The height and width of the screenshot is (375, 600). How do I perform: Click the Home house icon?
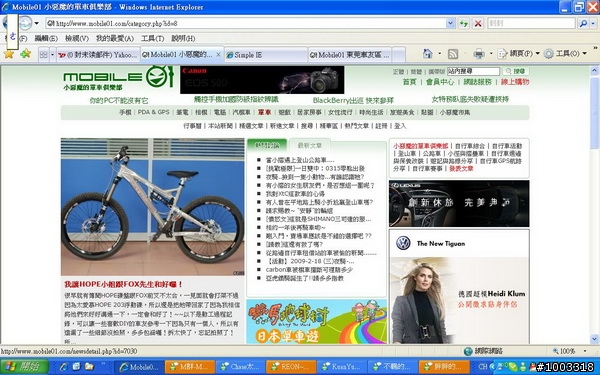tap(428, 54)
